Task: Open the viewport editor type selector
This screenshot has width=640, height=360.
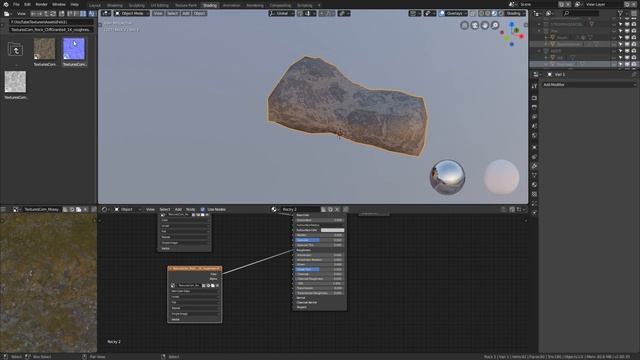Action: (106, 13)
